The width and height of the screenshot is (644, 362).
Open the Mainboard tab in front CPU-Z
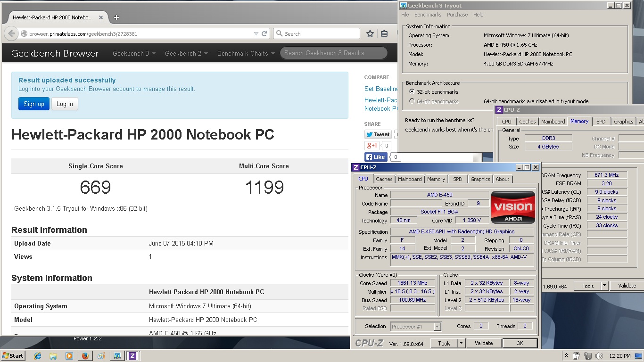(x=410, y=179)
